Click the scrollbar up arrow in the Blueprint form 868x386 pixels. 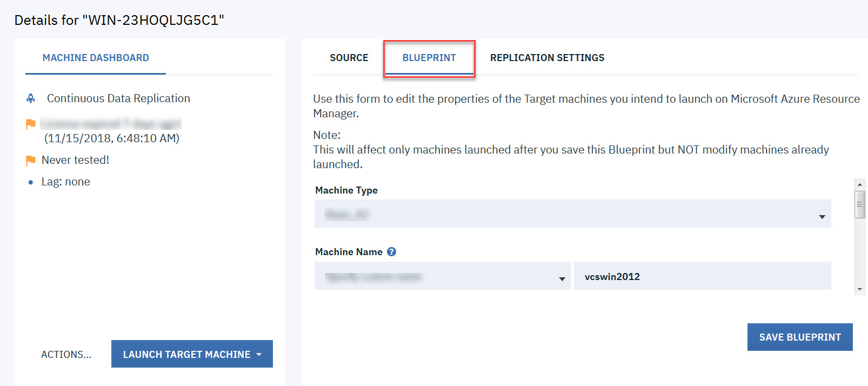click(860, 184)
